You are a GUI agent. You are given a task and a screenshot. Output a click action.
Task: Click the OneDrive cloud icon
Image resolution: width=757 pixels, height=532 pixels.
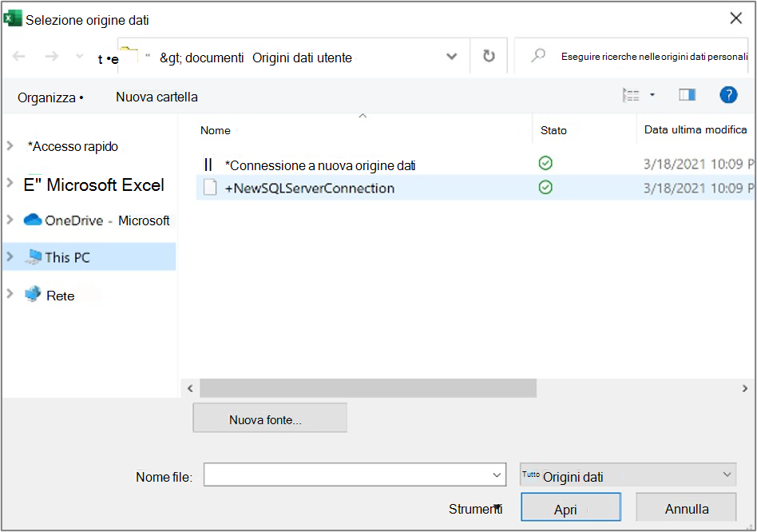tap(33, 220)
